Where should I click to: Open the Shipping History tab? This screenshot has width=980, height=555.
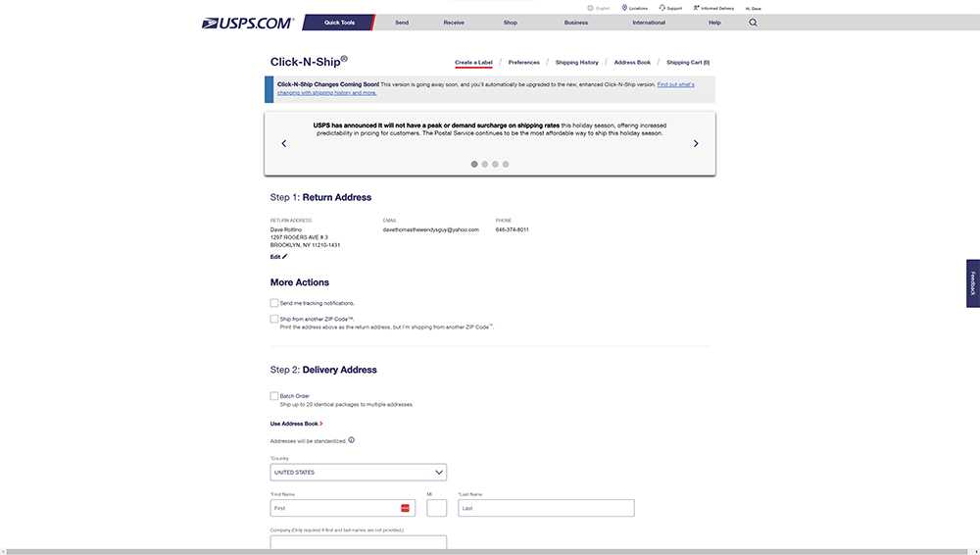coord(577,63)
